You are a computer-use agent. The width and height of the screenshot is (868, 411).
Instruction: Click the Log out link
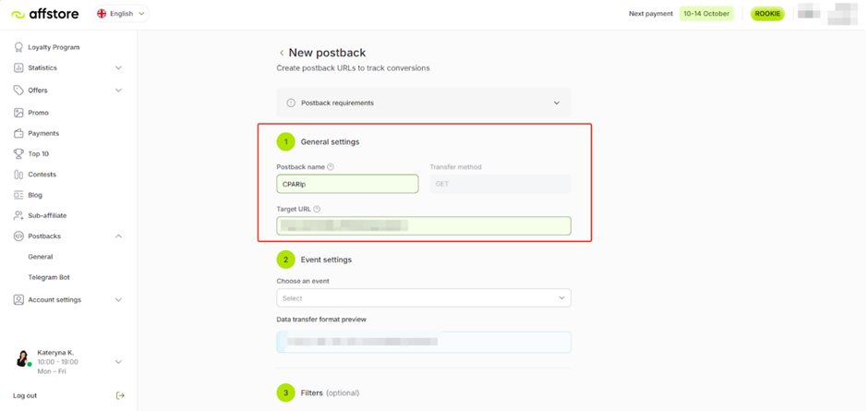point(25,395)
